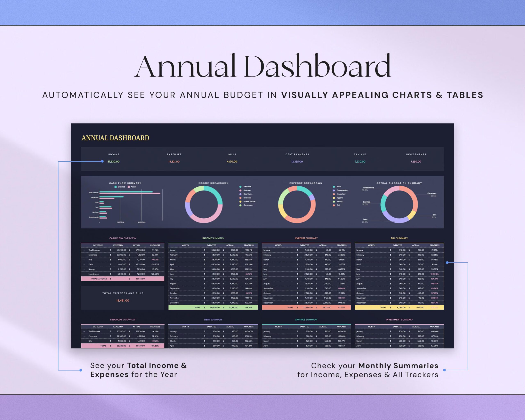Select the Paycheck legend marker in Income Breakdown
Screen dimensions: 525x420
(240, 187)
